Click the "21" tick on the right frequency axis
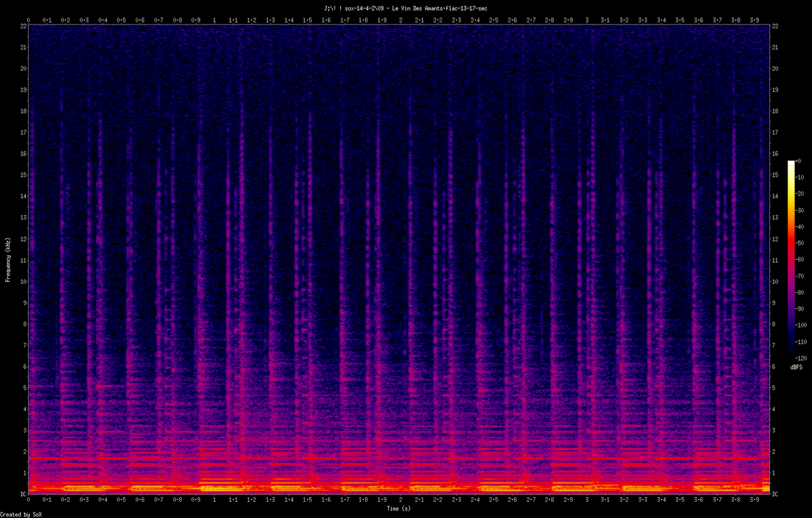Viewport: 812px width, 518px height. pyautogui.click(x=776, y=47)
